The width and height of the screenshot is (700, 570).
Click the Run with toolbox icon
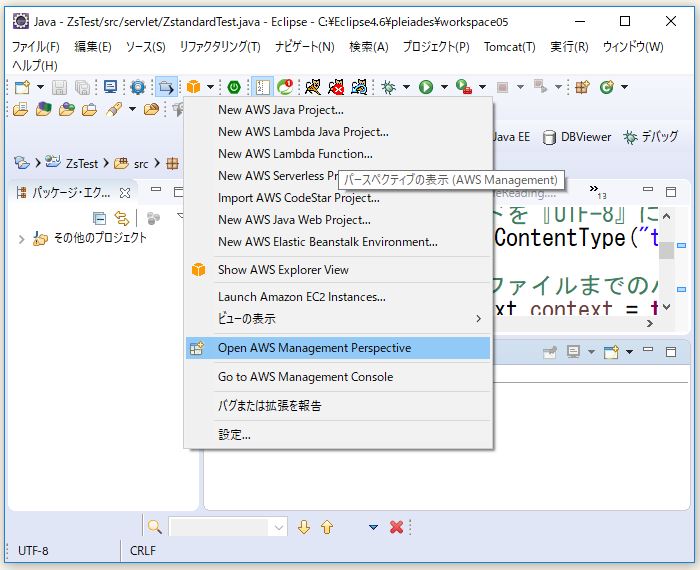click(x=464, y=87)
